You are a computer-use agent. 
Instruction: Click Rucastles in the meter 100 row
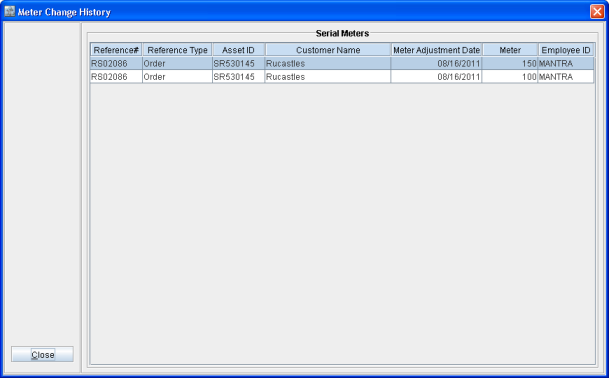pos(328,77)
